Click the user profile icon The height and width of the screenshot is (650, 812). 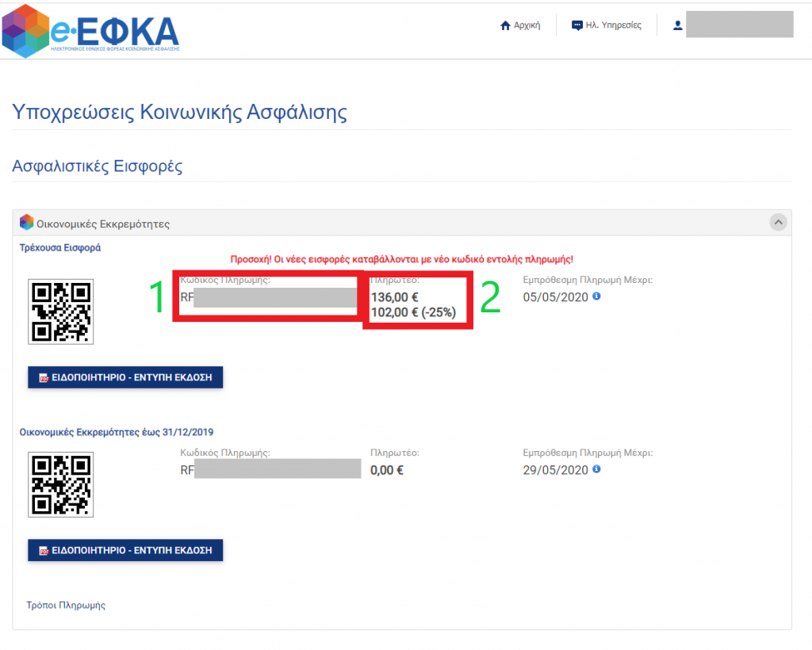[x=677, y=25]
